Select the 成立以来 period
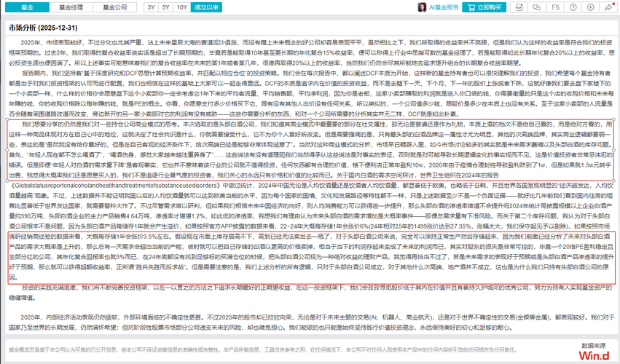 click(206, 7)
